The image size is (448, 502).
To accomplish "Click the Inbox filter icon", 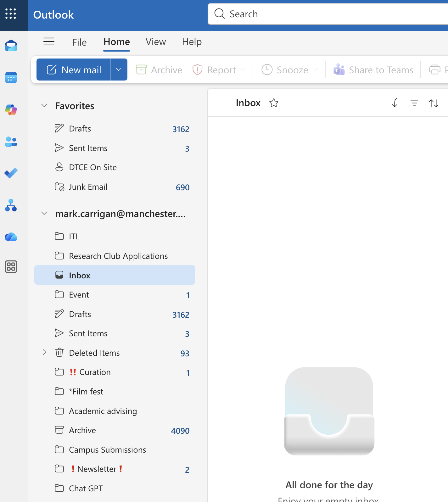I will (414, 103).
